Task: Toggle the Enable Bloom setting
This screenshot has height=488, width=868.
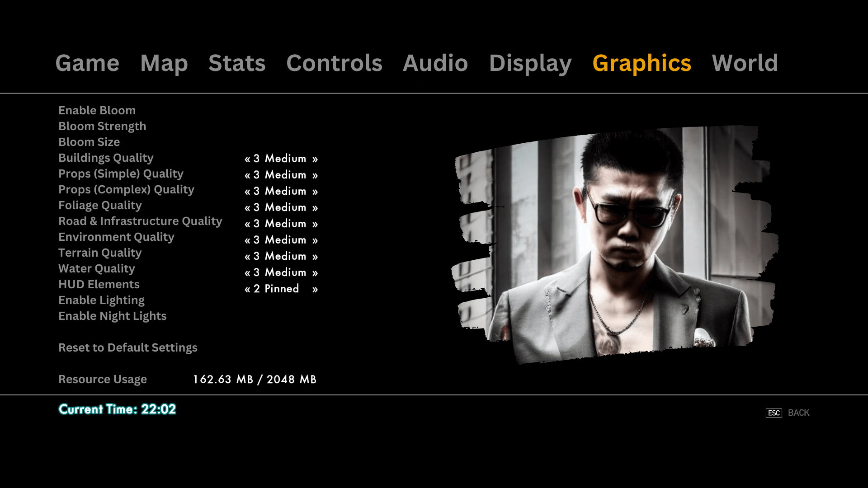Action: [97, 110]
